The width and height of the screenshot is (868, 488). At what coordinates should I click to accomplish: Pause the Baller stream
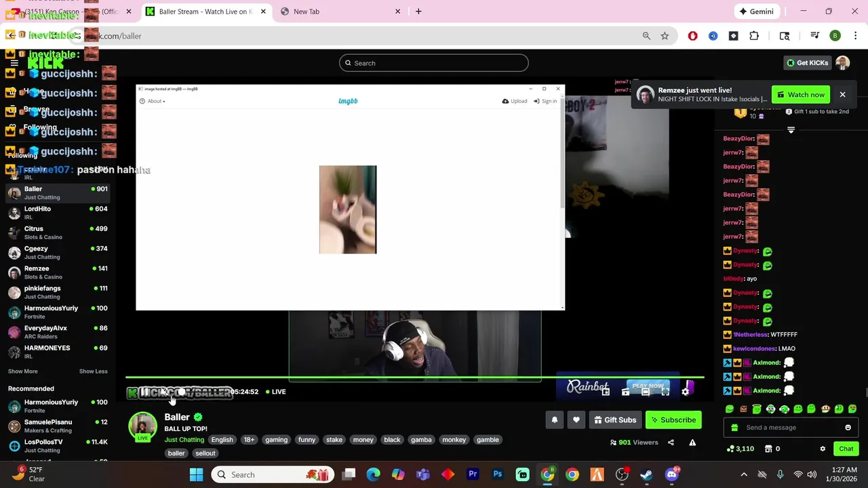click(x=144, y=392)
